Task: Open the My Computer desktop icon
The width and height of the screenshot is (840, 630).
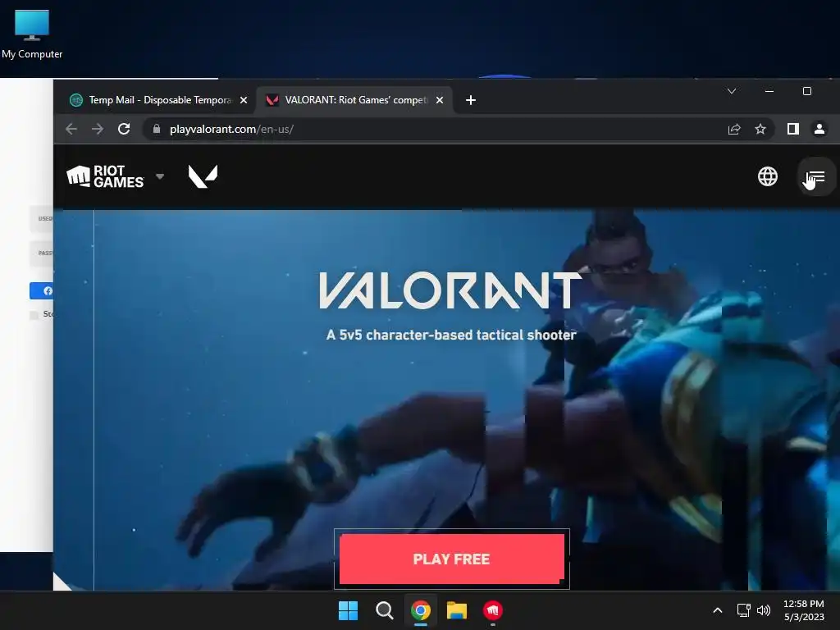Action: coord(32,34)
